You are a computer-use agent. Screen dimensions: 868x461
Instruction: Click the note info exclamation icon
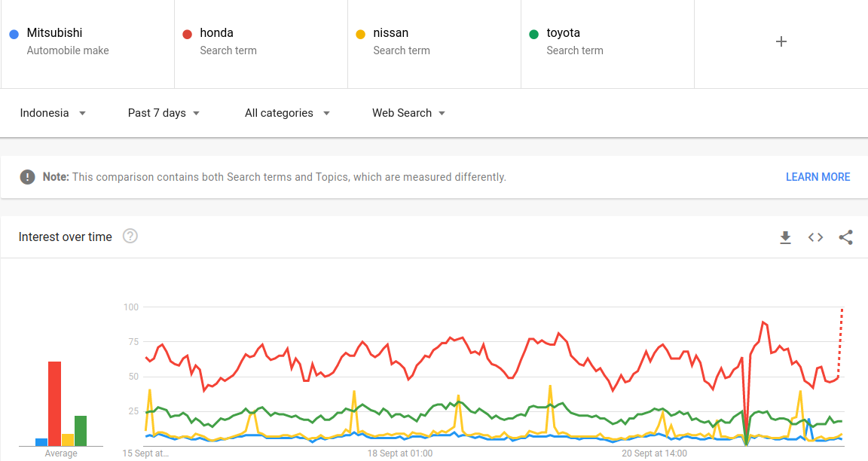[x=28, y=177]
